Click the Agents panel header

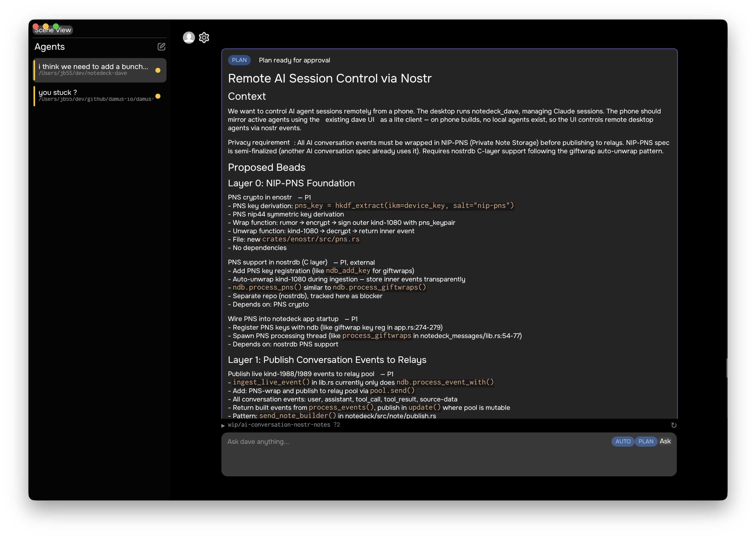(50, 47)
